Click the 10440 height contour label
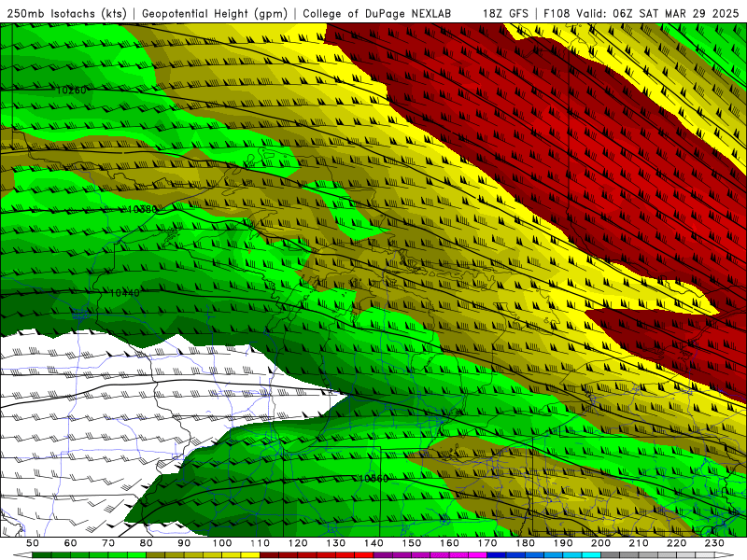The width and height of the screenshot is (747, 560). (125, 293)
